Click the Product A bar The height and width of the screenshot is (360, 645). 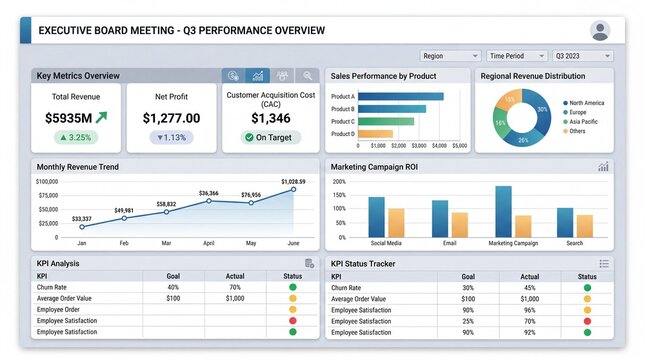pos(401,96)
